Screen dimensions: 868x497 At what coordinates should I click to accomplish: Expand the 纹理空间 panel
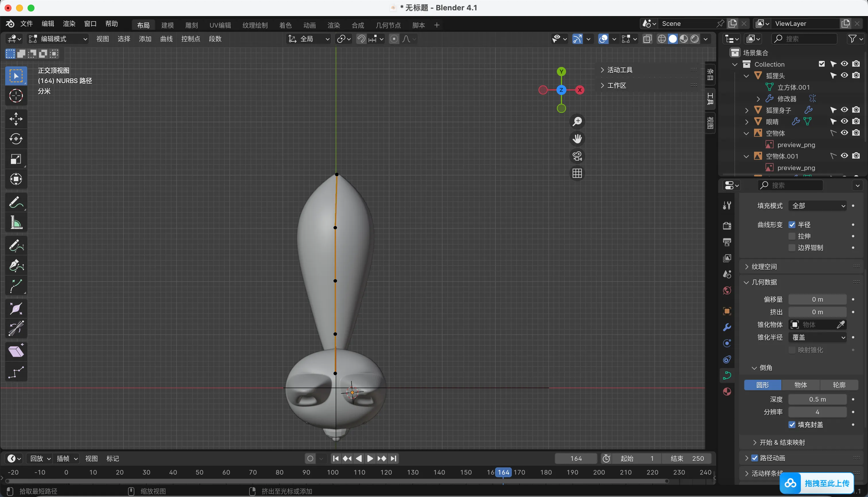coord(764,267)
